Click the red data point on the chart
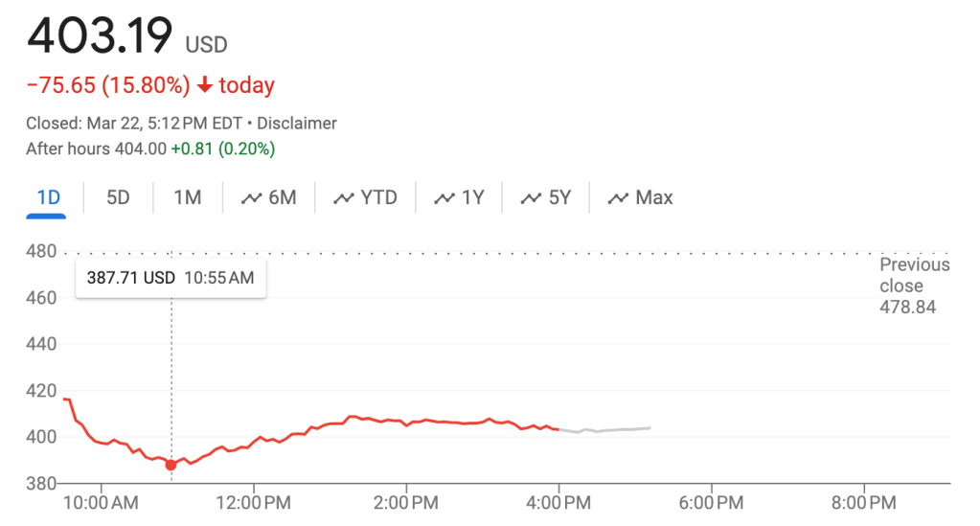 [x=171, y=465]
